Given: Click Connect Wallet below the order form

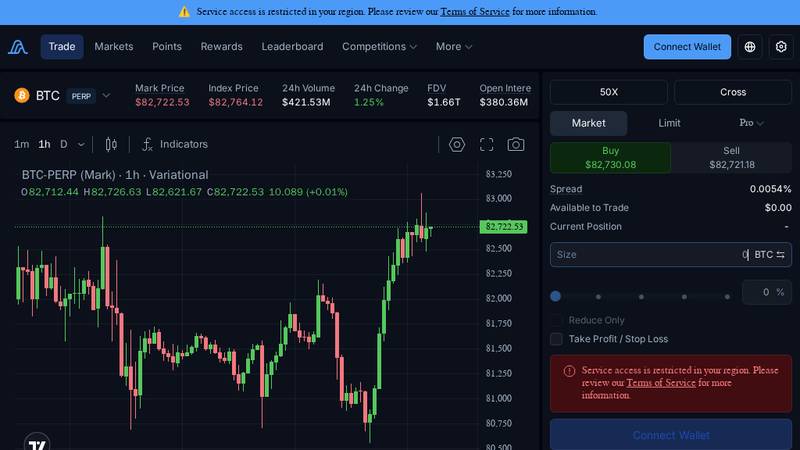Looking at the screenshot, I should [670, 435].
